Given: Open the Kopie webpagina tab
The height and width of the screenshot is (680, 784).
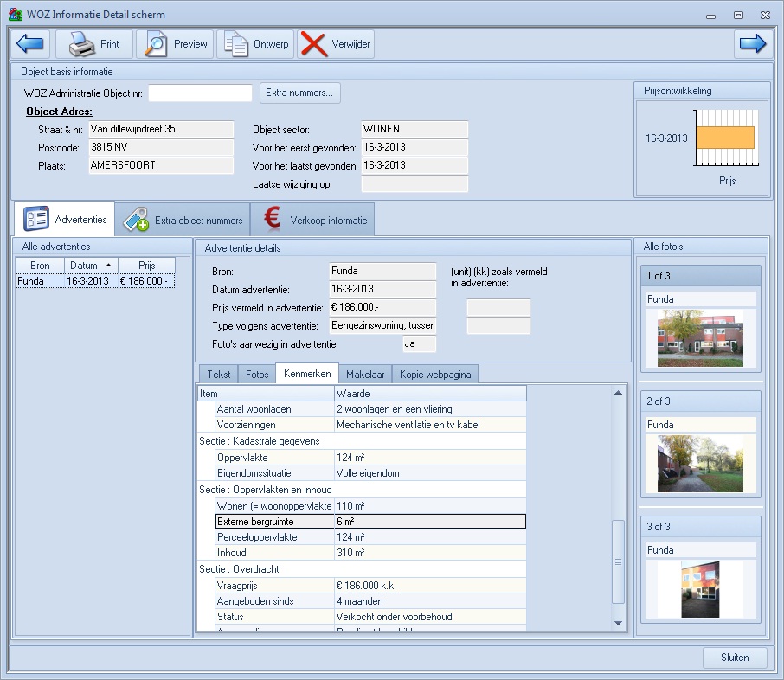Looking at the screenshot, I should coord(435,375).
